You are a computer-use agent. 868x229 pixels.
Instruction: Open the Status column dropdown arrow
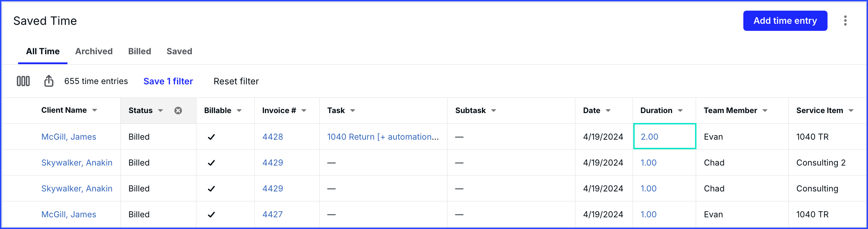pyautogui.click(x=161, y=111)
